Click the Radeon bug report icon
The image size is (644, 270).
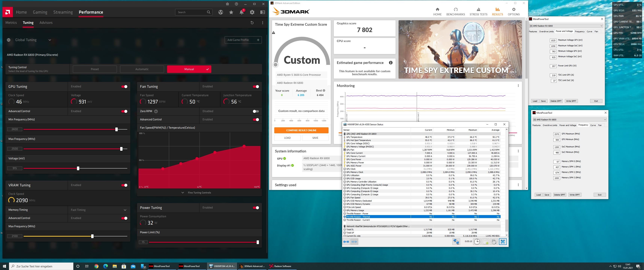tap(227, 4)
